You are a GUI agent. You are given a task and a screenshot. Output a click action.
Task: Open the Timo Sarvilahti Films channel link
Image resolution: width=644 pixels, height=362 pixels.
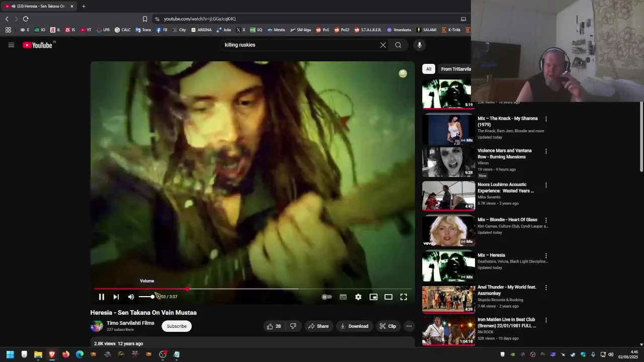130,323
